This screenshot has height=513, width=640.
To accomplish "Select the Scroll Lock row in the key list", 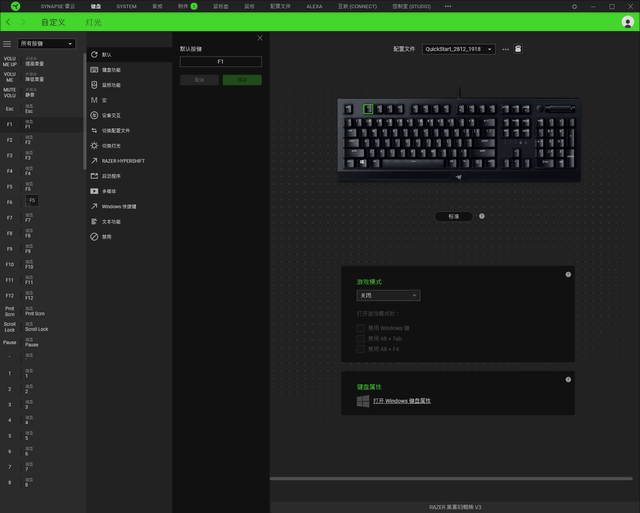I will pos(42,327).
